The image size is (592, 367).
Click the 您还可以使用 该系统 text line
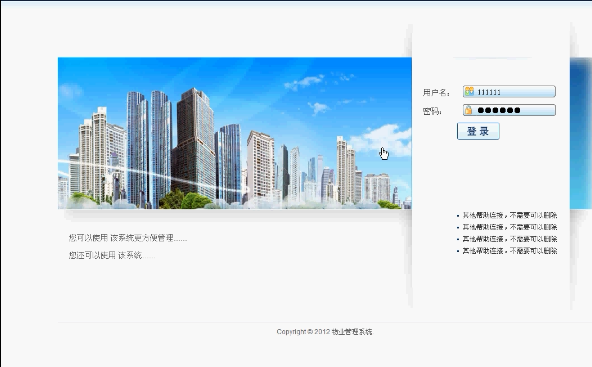pyautogui.click(x=112, y=256)
